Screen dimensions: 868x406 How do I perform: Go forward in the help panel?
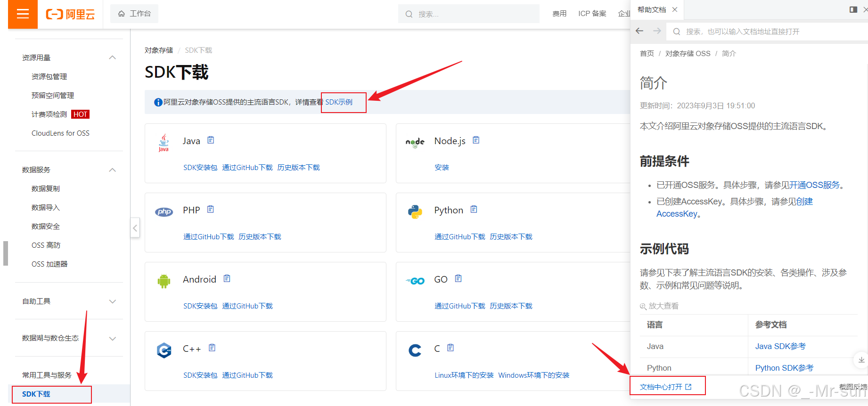(657, 31)
